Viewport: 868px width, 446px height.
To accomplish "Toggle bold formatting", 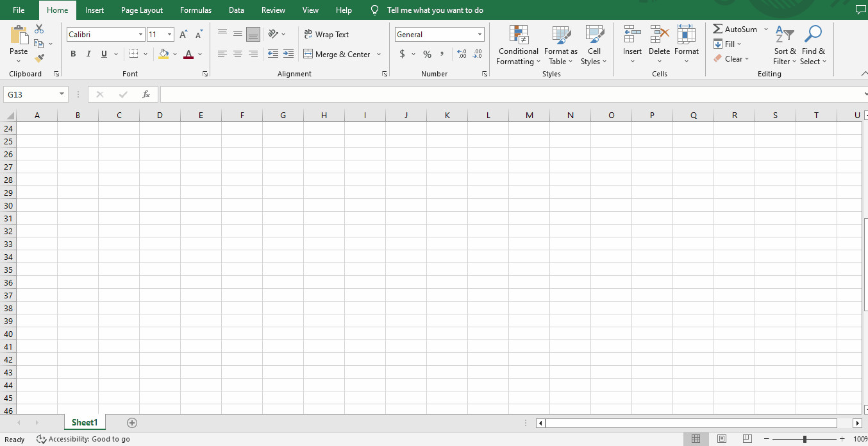I will click(x=73, y=54).
